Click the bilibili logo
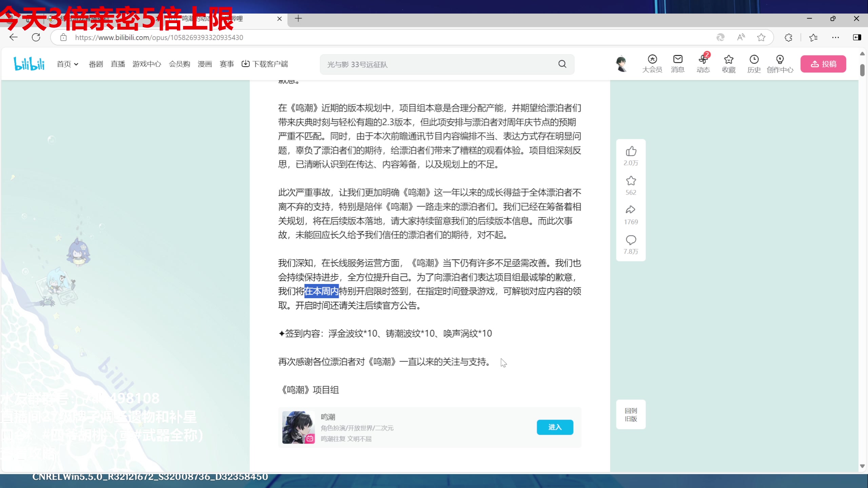This screenshot has height=488, width=868. tap(29, 64)
